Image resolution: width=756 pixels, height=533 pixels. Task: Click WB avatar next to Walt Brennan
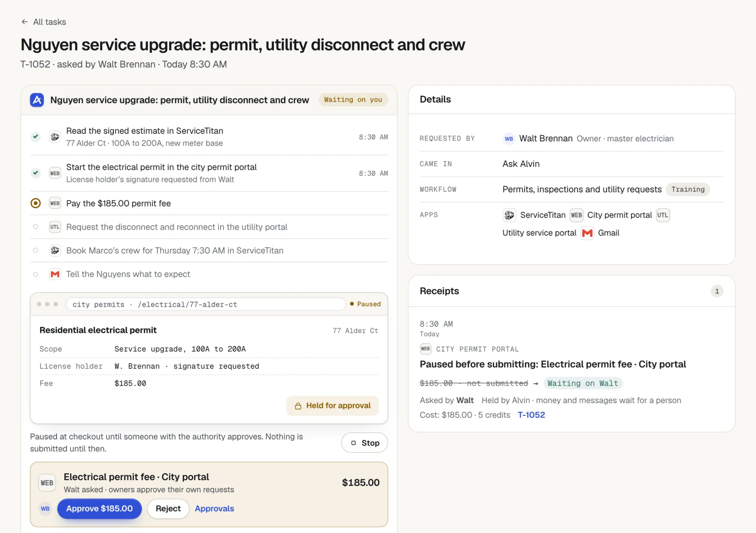tap(508, 139)
